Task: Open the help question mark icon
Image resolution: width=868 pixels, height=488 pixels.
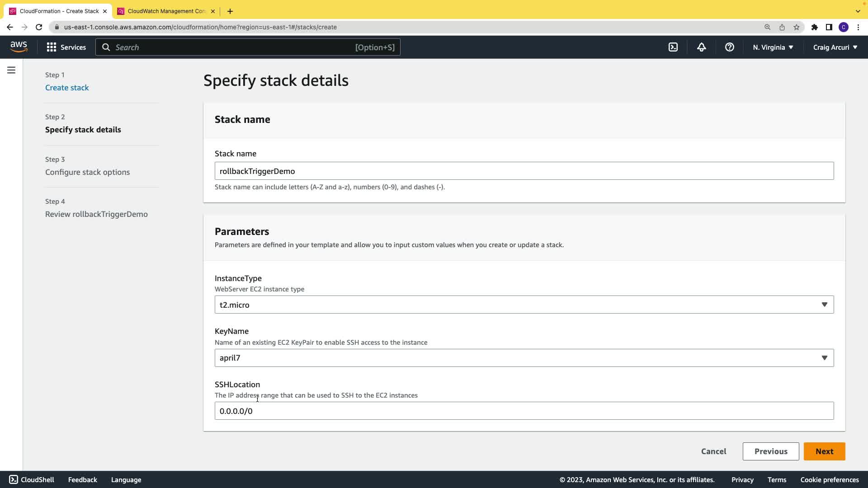Action: (729, 47)
